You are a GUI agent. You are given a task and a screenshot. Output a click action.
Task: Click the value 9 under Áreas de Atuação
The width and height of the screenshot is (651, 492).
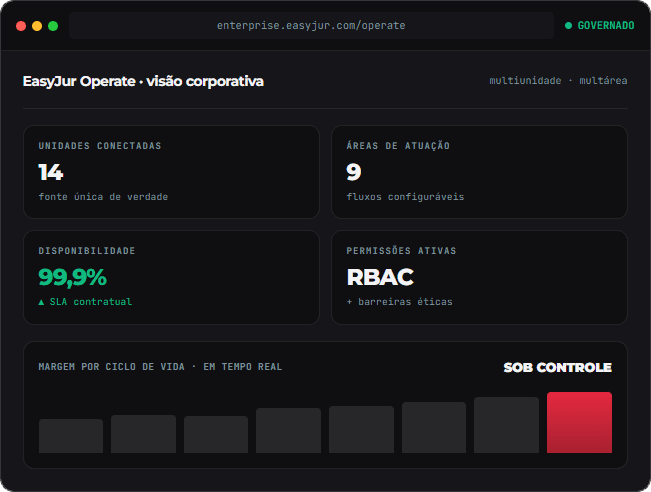point(354,172)
